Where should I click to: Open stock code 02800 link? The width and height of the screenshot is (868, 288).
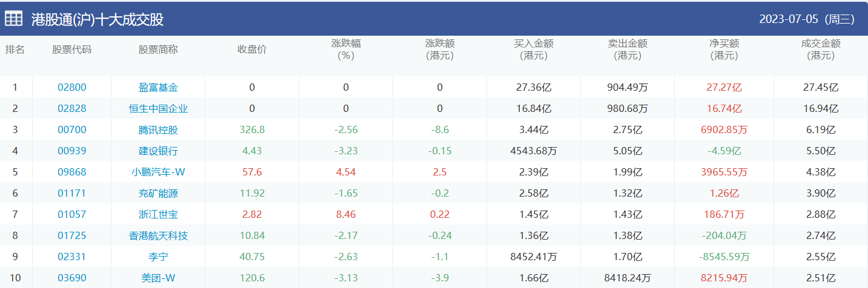click(72, 87)
